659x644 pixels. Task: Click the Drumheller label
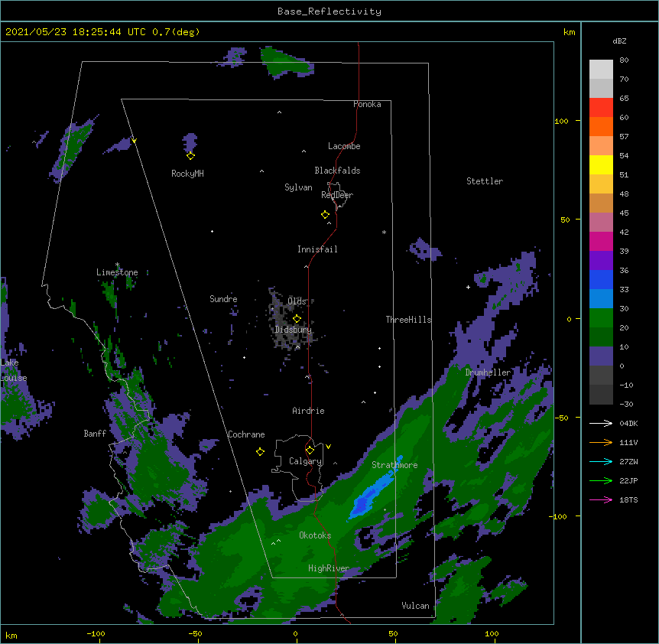(488, 372)
